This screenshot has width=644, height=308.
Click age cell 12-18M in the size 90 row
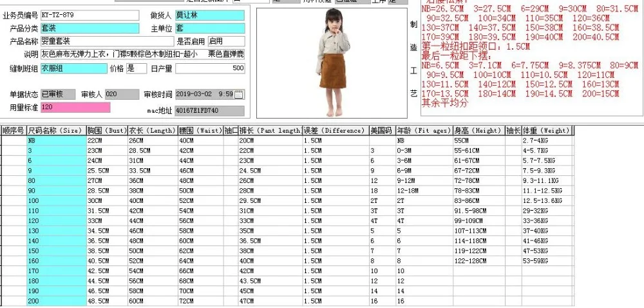(x=424, y=191)
